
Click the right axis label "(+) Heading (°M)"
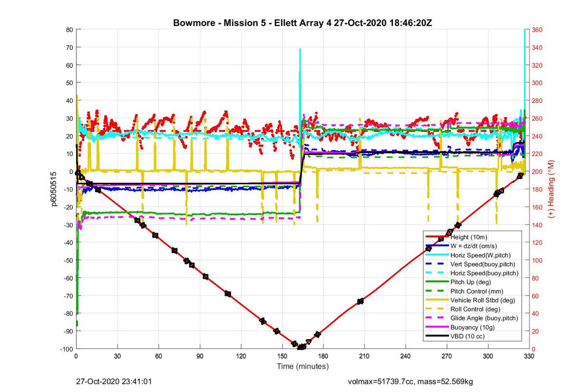coord(552,189)
